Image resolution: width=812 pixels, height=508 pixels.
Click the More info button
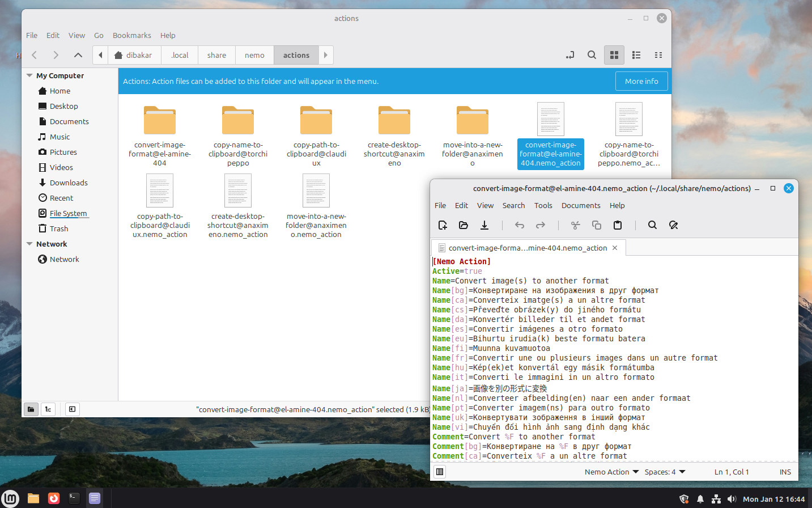[x=641, y=81]
